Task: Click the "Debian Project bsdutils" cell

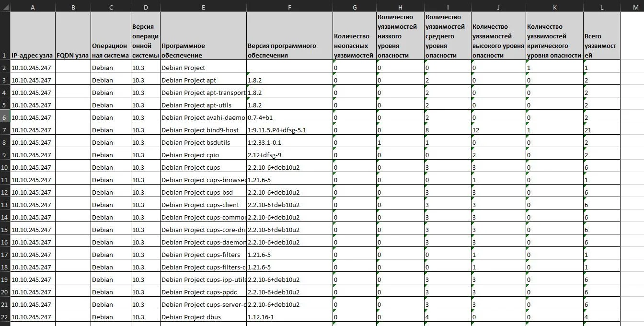Action: (203, 142)
